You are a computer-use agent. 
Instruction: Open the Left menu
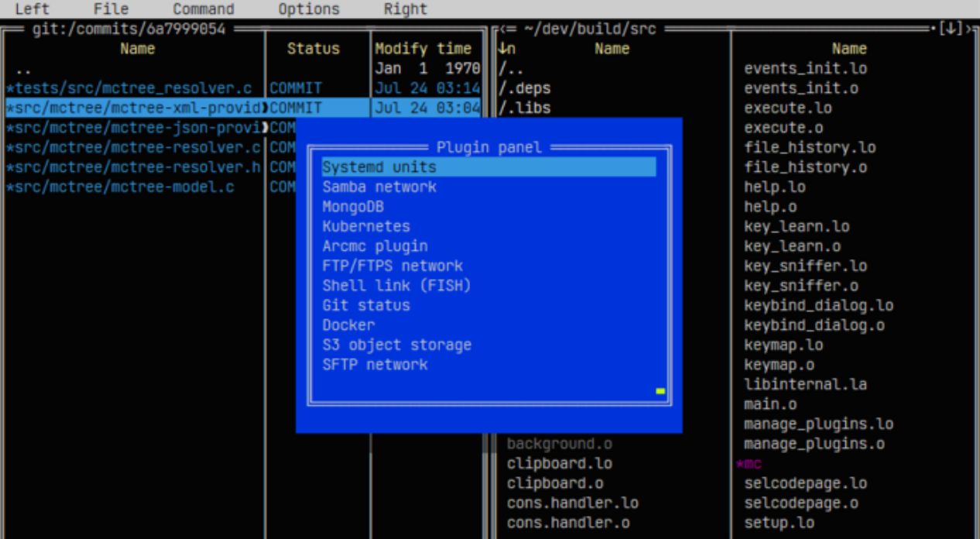(32, 9)
